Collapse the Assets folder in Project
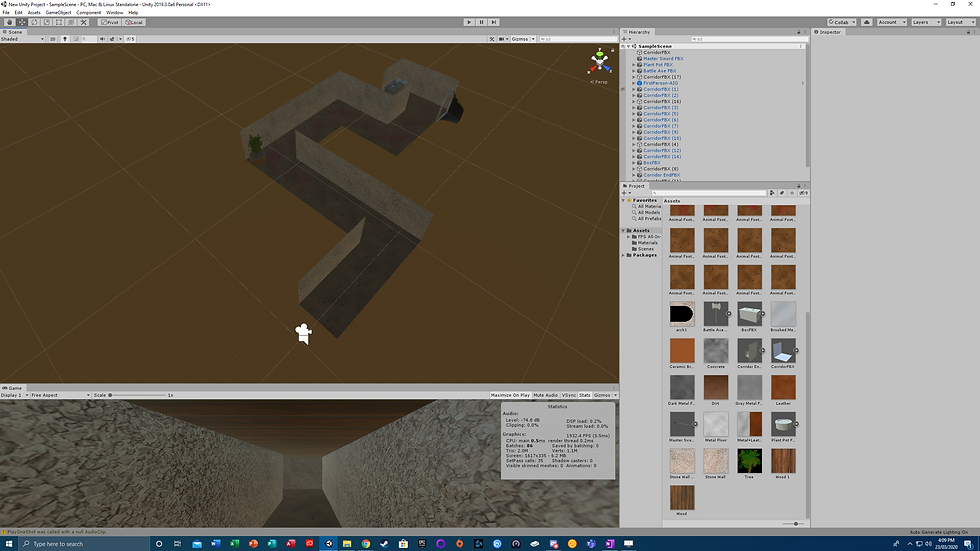Viewport: 980px width, 551px height. tap(624, 231)
